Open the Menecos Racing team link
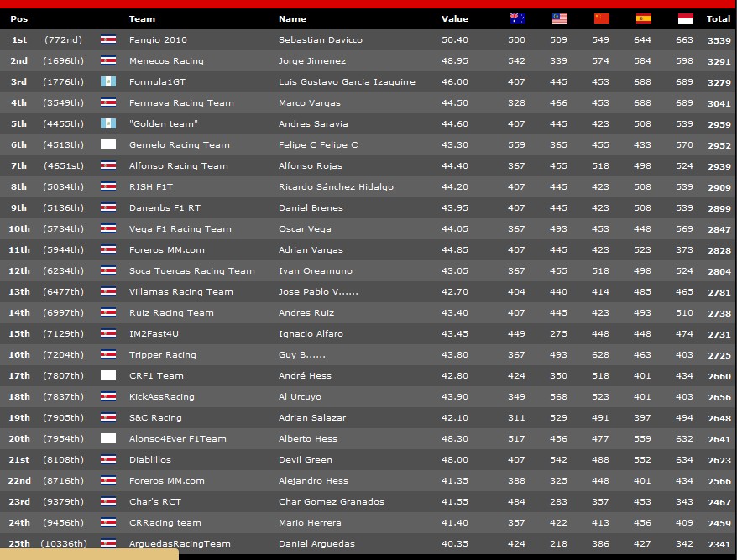This screenshot has height=560, width=737. (166, 60)
